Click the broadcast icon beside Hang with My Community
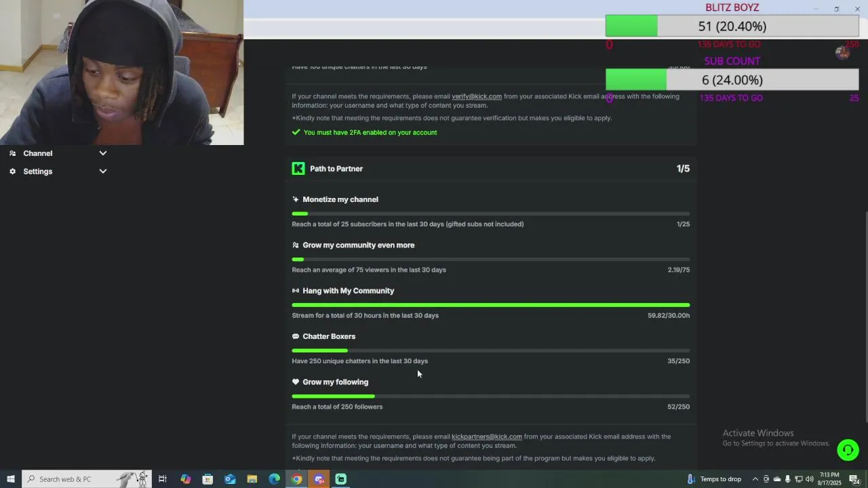The width and height of the screenshot is (868, 488). click(x=296, y=291)
